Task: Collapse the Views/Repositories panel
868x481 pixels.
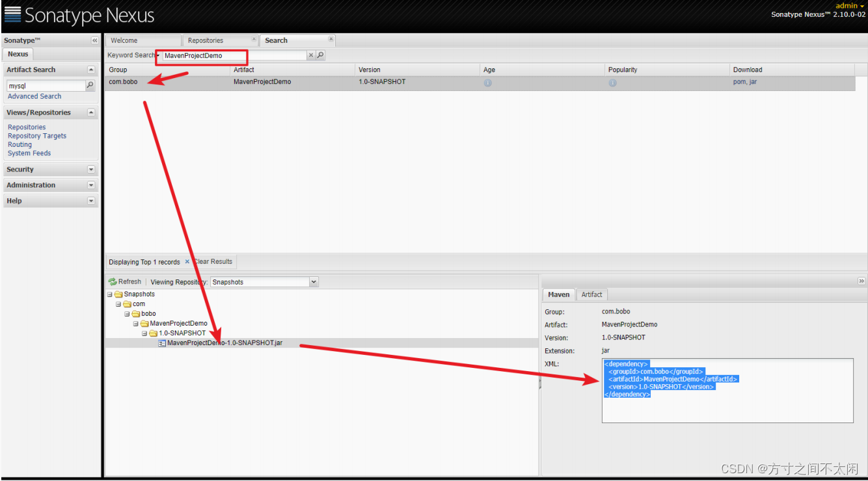Action: pyautogui.click(x=91, y=112)
